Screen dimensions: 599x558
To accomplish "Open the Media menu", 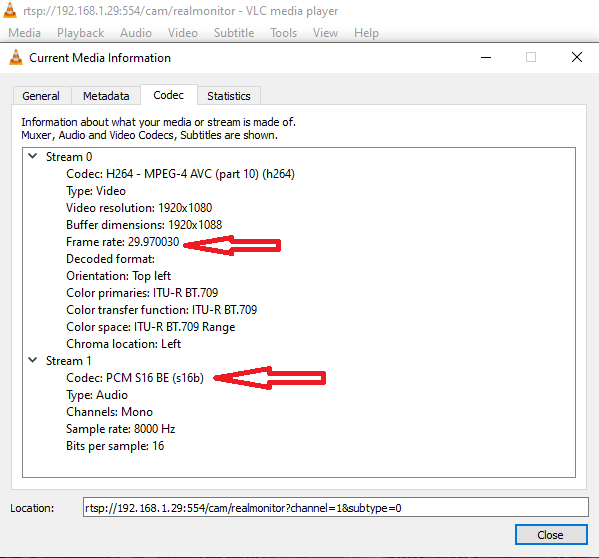I will [x=24, y=33].
